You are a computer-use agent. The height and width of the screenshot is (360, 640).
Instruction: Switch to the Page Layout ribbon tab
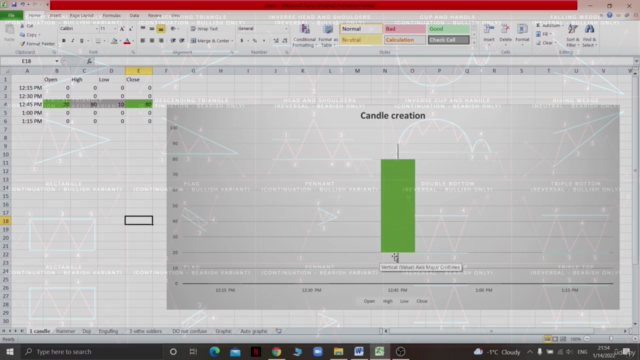click(82, 16)
